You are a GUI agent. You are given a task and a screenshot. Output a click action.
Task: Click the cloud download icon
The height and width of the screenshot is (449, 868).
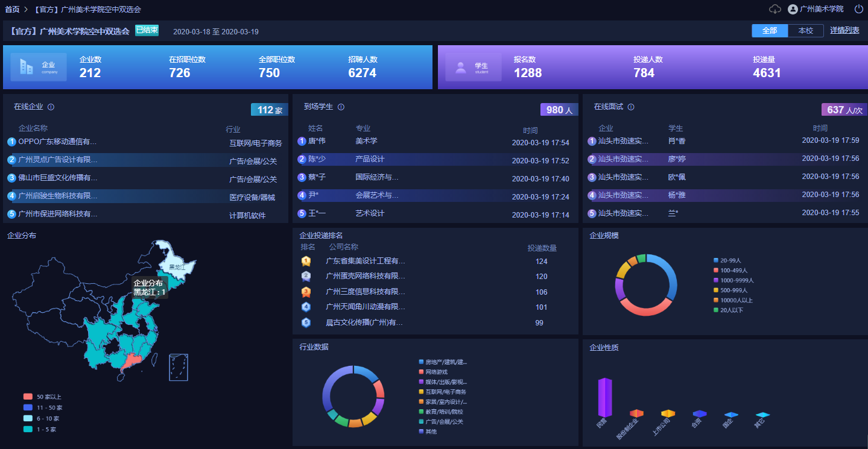(x=775, y=9)
